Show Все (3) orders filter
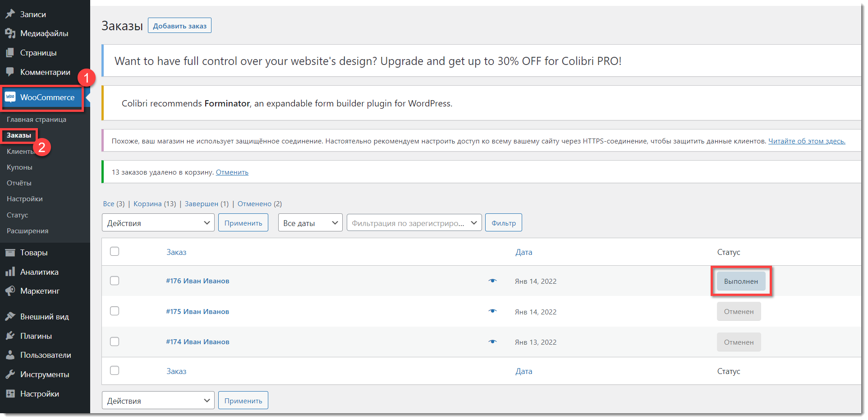868x420 pixels. pyautogui.click(x=114, y=204)
